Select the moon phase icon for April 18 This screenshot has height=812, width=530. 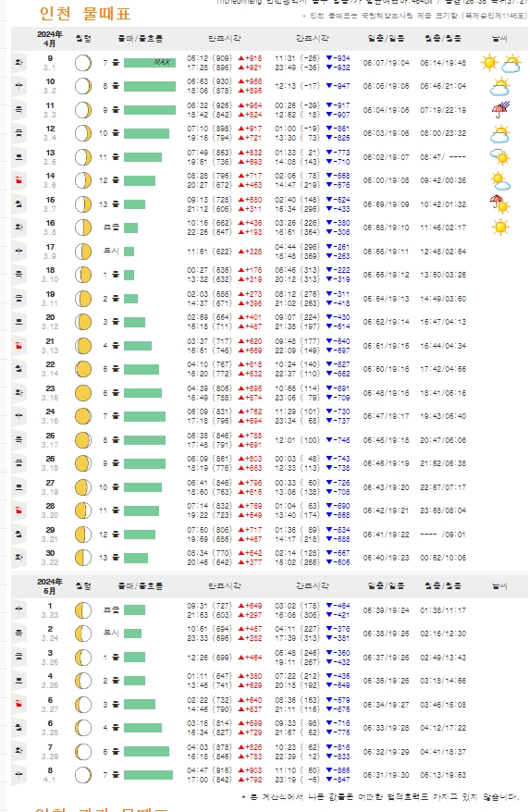pyautogui.click(x=83, y=275)
